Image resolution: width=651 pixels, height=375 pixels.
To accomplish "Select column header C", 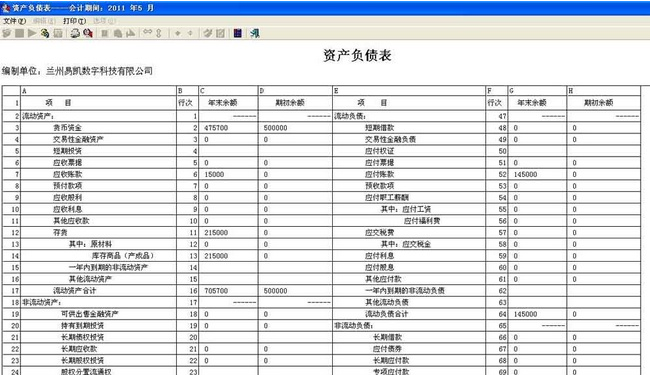I will click(x=228, y=91).
